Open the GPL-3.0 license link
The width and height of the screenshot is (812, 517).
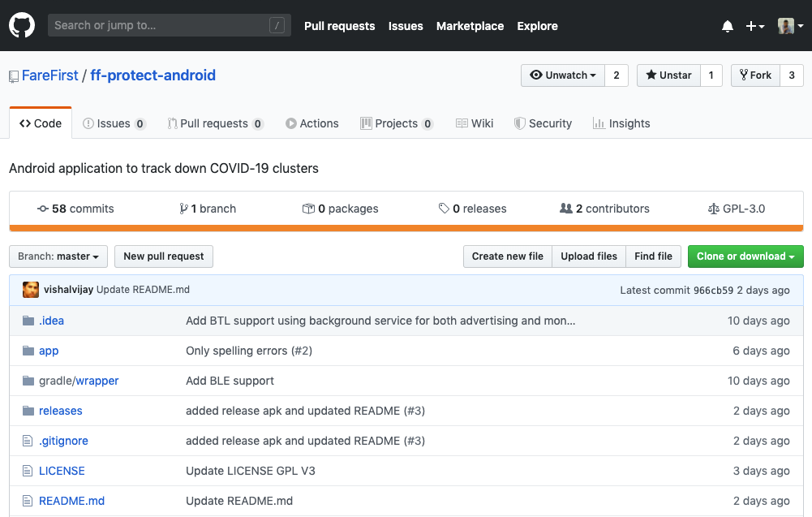737,209
